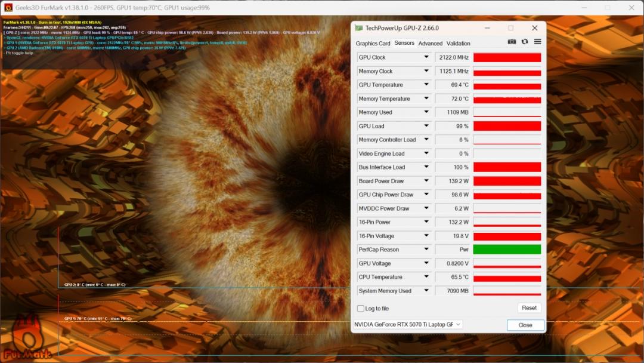Open the Validation tab
Viewport: 644px width, 363px height.
[458, 43]
